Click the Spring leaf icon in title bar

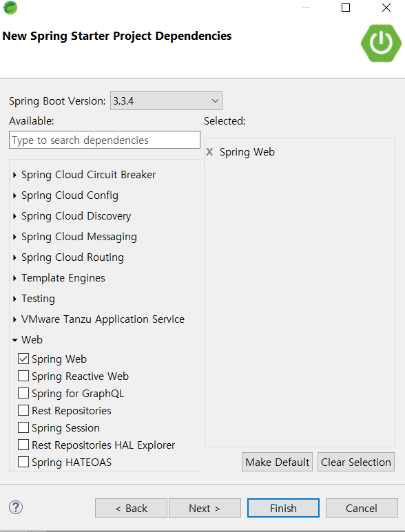pos(10,8)
